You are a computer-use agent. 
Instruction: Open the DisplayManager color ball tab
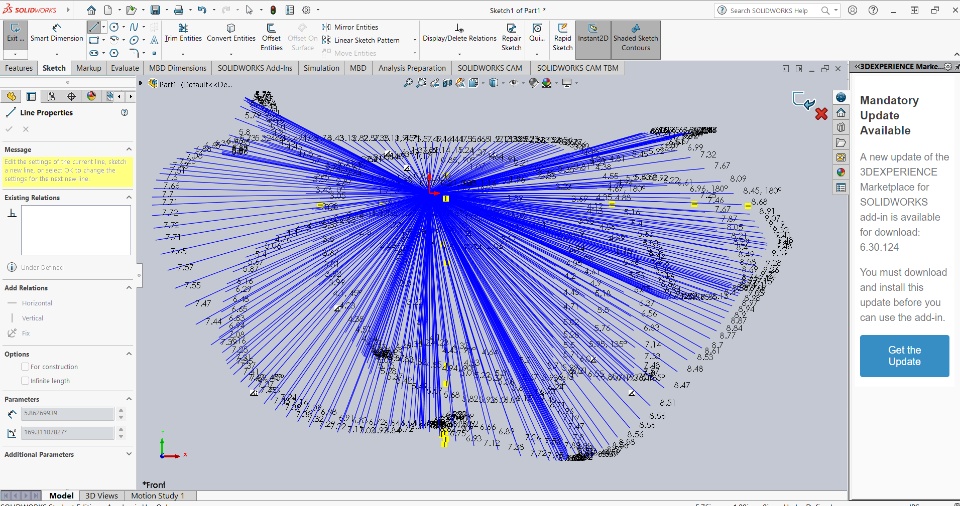91,96
